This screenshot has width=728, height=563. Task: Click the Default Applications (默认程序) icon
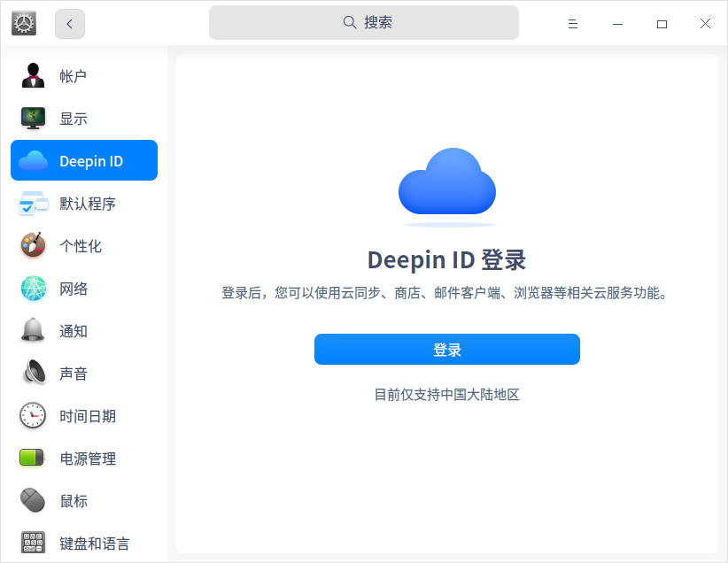click(x=33, y=204)
